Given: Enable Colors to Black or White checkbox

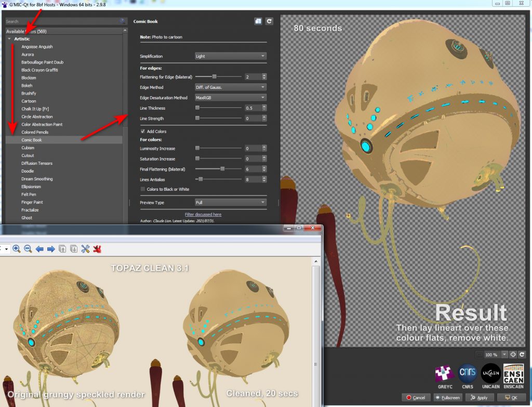Looking at the screenshot, I should (x=143, y=189).
